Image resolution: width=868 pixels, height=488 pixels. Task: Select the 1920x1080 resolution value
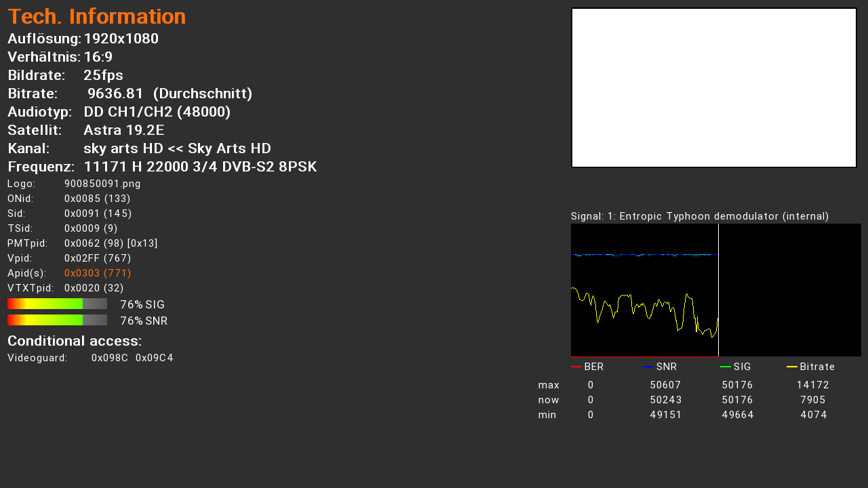tap(121, 39)
